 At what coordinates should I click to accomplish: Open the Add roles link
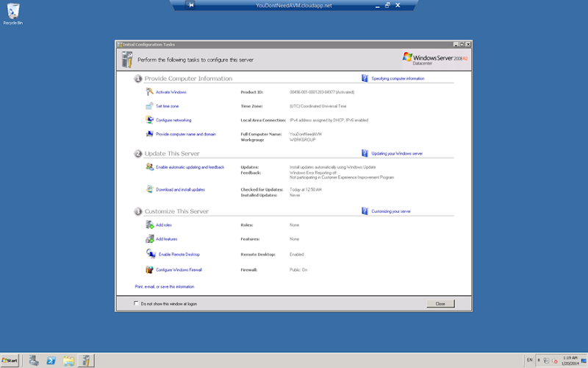tap(164, 225)
